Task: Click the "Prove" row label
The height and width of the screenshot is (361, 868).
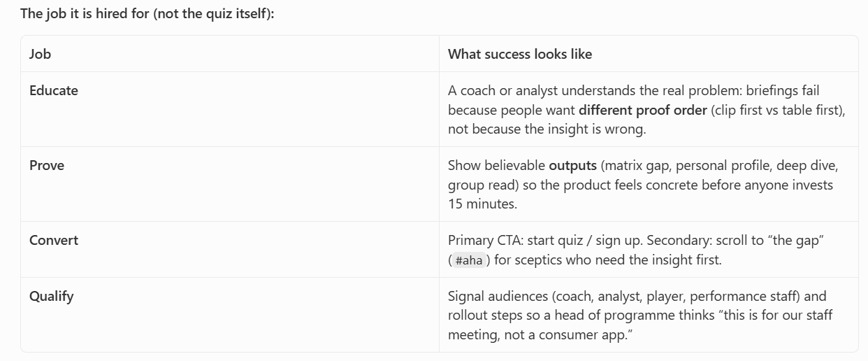Action: (47, 165)
